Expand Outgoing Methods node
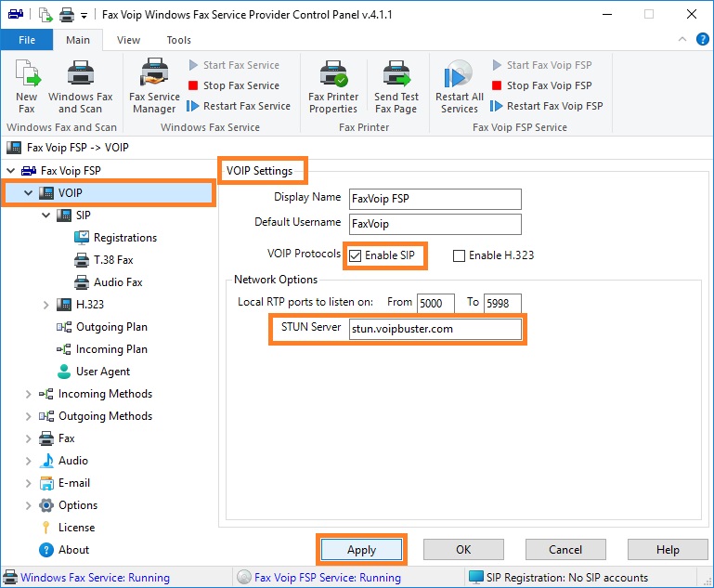The height and width of the screenshot is (588, 714). tap(28, 416)
